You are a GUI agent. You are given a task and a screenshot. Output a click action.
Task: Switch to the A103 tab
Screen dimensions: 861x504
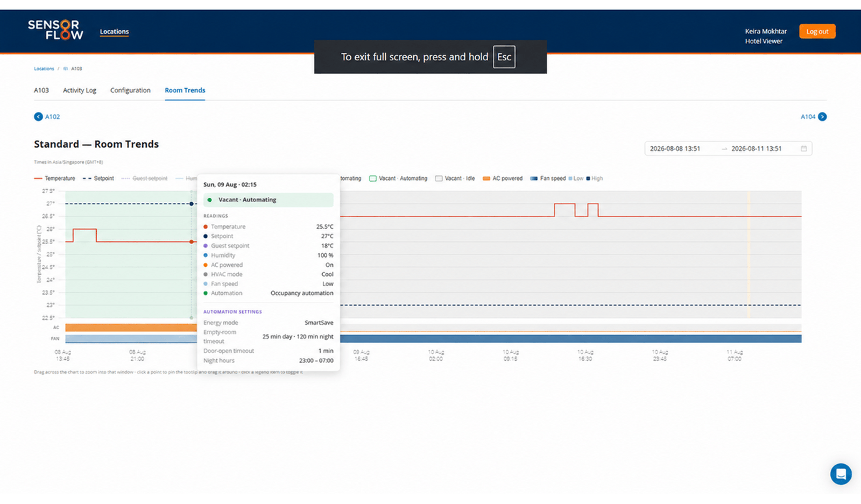(x=41, y=90)
